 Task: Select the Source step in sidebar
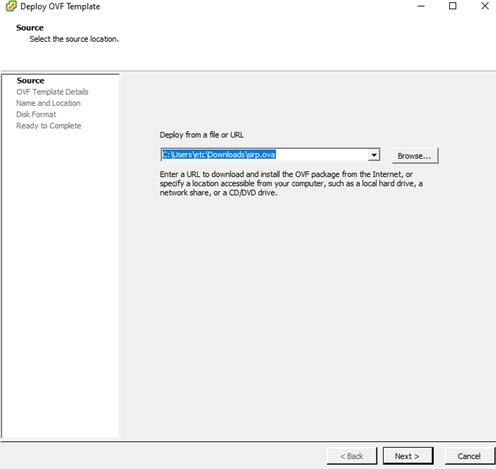coord(31,81)
